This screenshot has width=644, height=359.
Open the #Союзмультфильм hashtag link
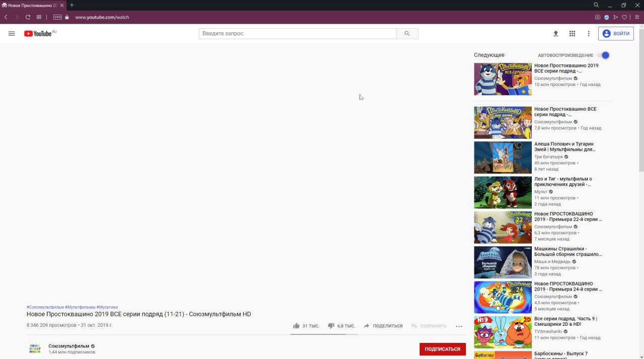pyautogui.click(x=45, y=307)
